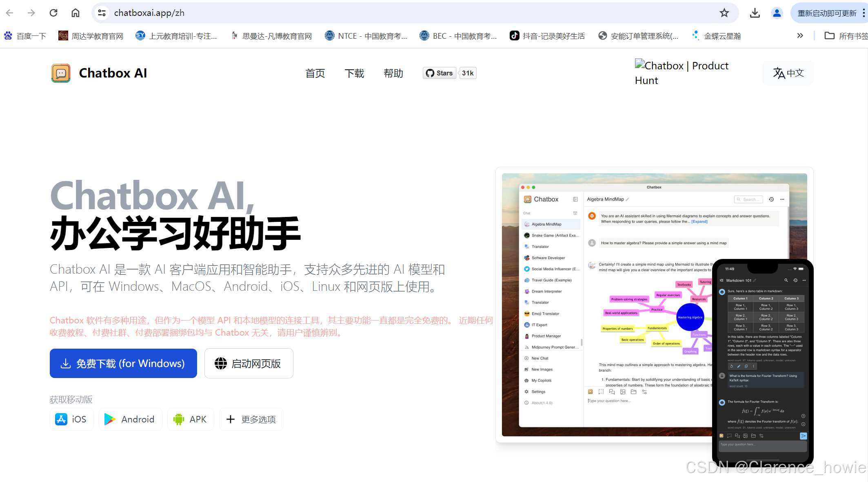The height and width of the screenshot is (482, 868).
Task: Open the 抖音 bookmark
Action: (x=547, y=36)
